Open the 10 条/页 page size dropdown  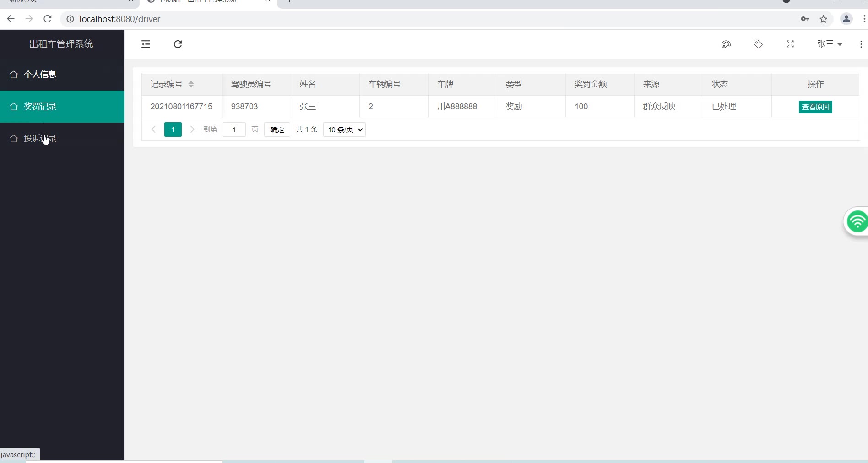pos(344,129)
